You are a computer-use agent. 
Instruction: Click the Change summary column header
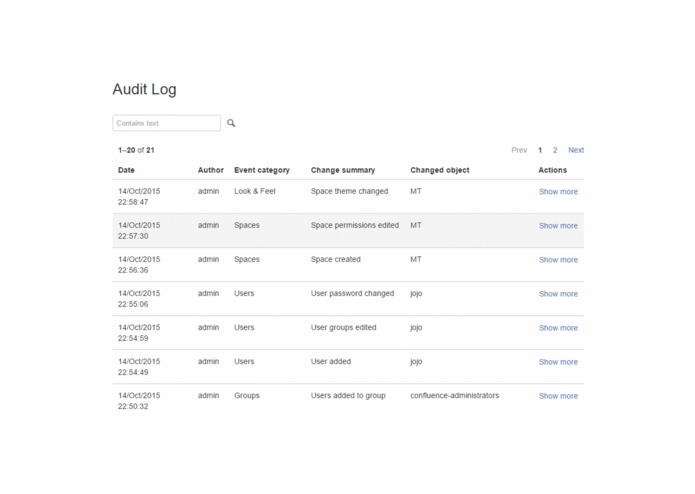(x=343, y=170)
